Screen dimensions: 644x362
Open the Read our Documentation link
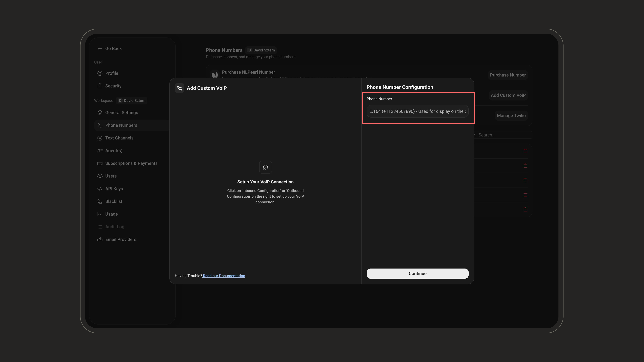coord(224,276)
